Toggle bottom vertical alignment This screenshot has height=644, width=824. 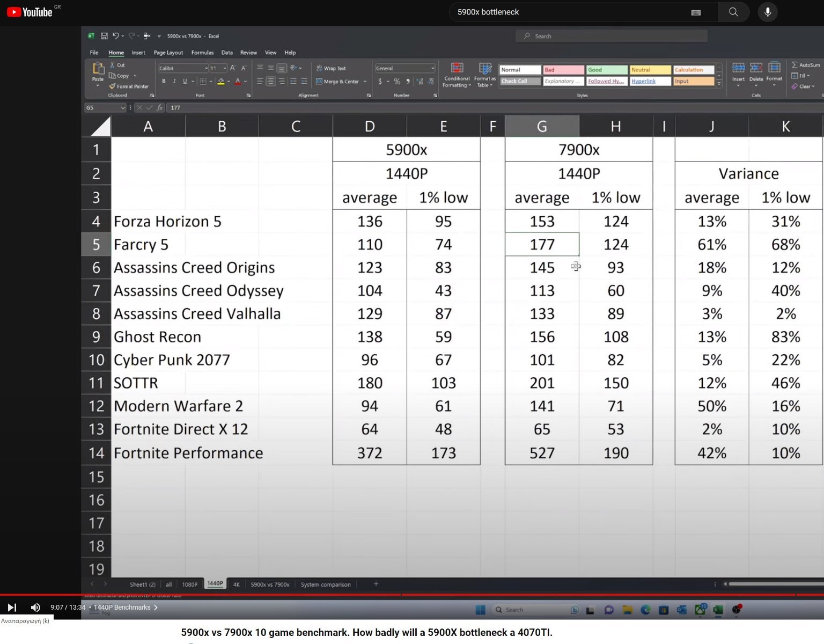click(282, 68)
